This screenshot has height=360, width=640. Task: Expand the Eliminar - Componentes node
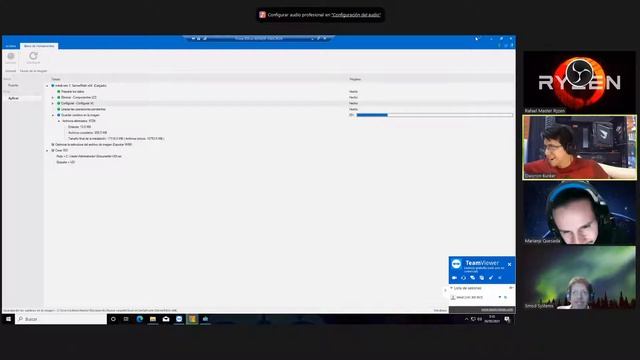coord(53,98)
